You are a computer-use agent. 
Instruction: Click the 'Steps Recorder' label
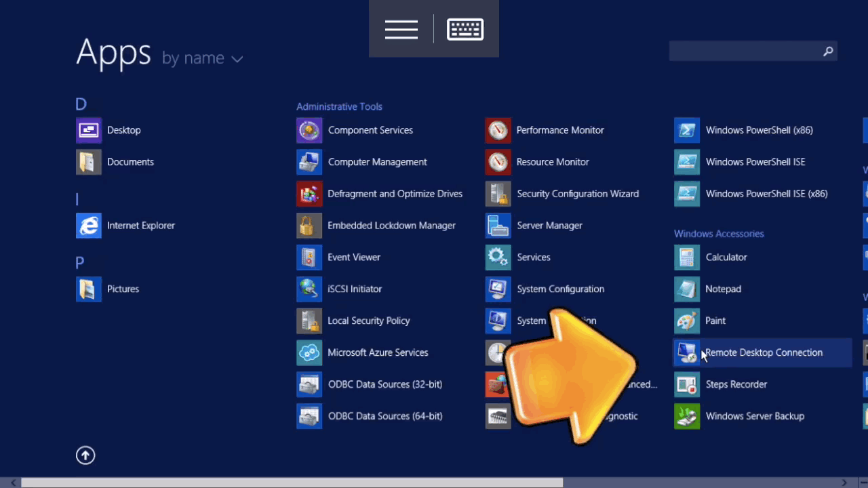click(x=736, y=385)
